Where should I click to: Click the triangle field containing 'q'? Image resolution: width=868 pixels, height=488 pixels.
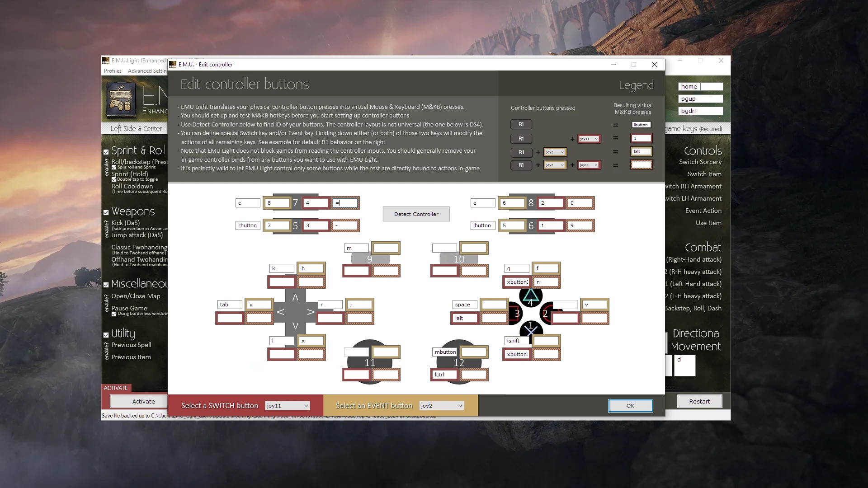517,268
